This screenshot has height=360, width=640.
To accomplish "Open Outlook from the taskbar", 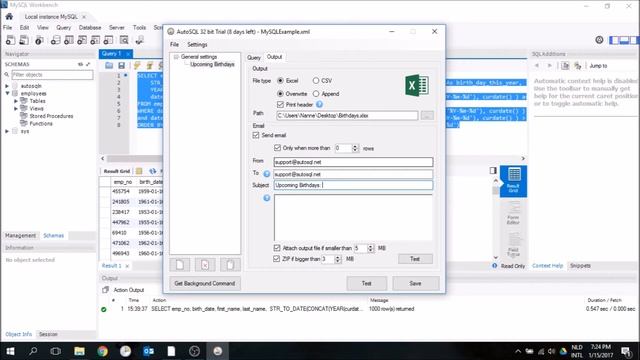I will 149,351.
